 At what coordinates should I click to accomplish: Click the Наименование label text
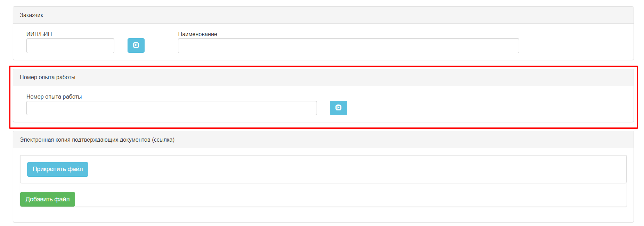pyautogui.click(x=197, y=34)
